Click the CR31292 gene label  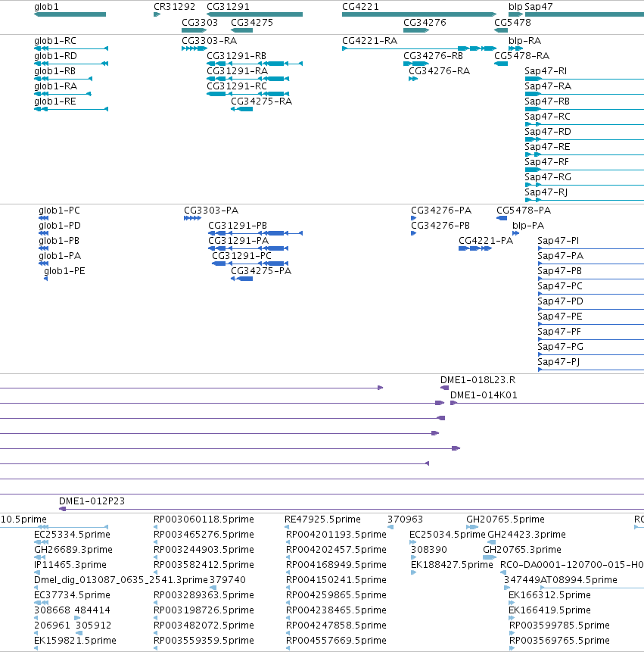pos(175,7)
